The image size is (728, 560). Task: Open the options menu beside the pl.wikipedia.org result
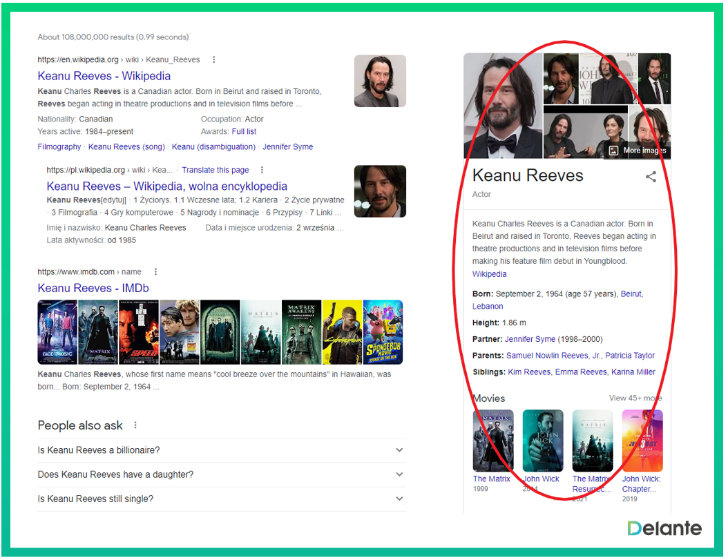(262, 170)
